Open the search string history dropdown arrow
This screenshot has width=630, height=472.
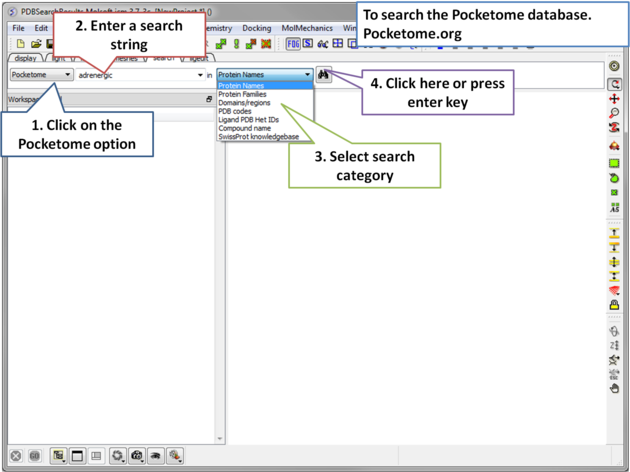[x=200, y=75]
